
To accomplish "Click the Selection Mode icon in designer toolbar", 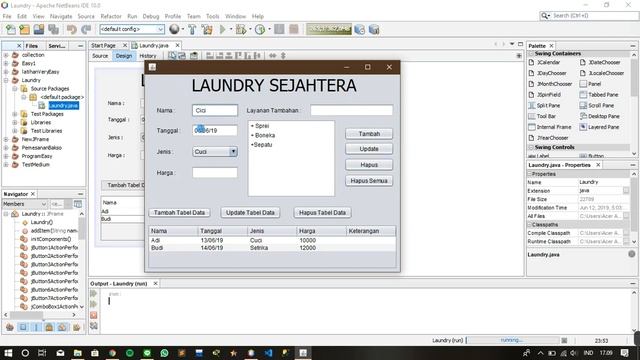I will pyautogui.click(x=172, y=56).
